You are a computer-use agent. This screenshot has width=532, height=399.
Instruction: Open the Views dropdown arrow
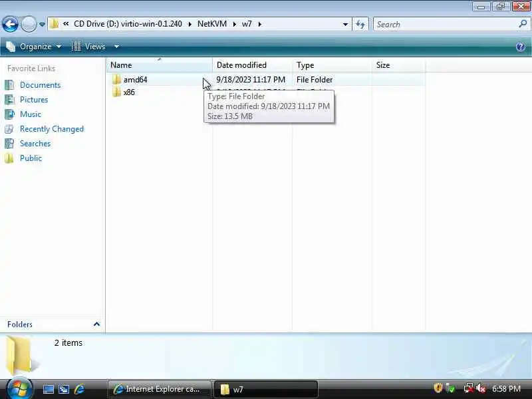[x=116, y=47]
